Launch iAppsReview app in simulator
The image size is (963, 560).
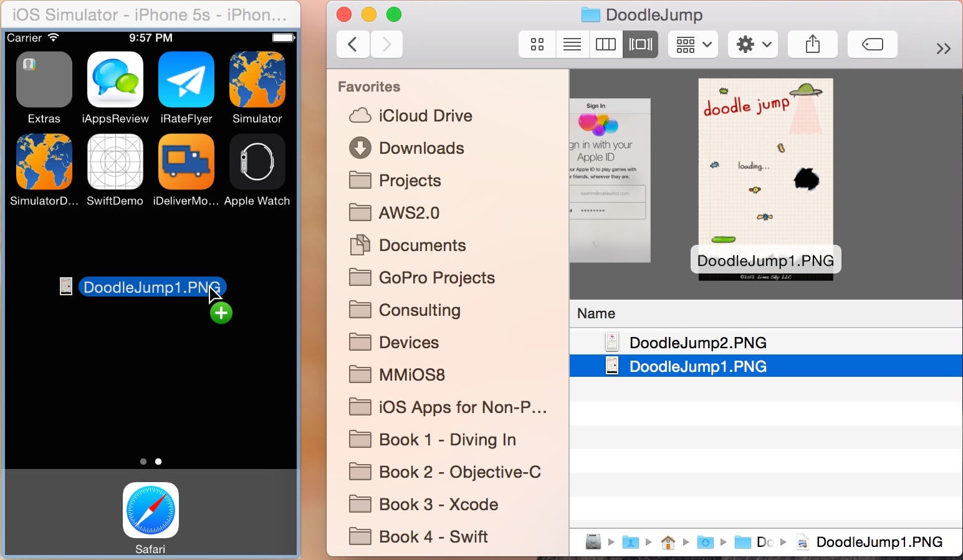point(115,80)
